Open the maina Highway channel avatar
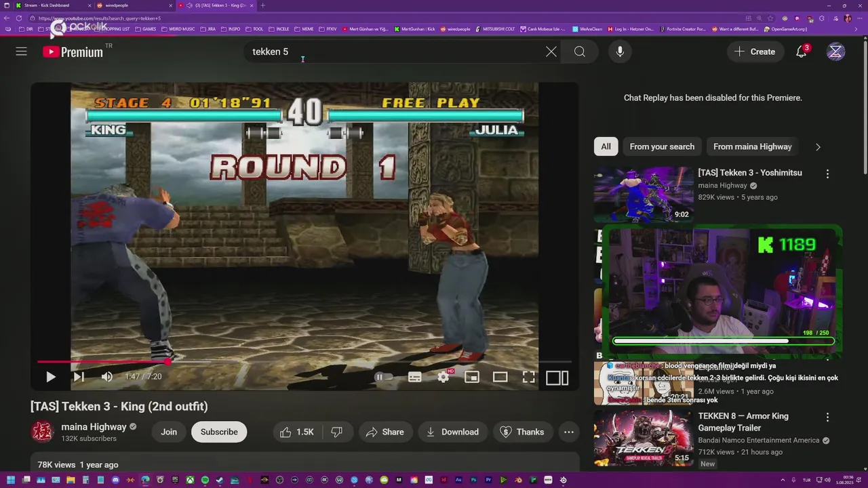This screenshot has width=868, height=488. coord(42,432)
